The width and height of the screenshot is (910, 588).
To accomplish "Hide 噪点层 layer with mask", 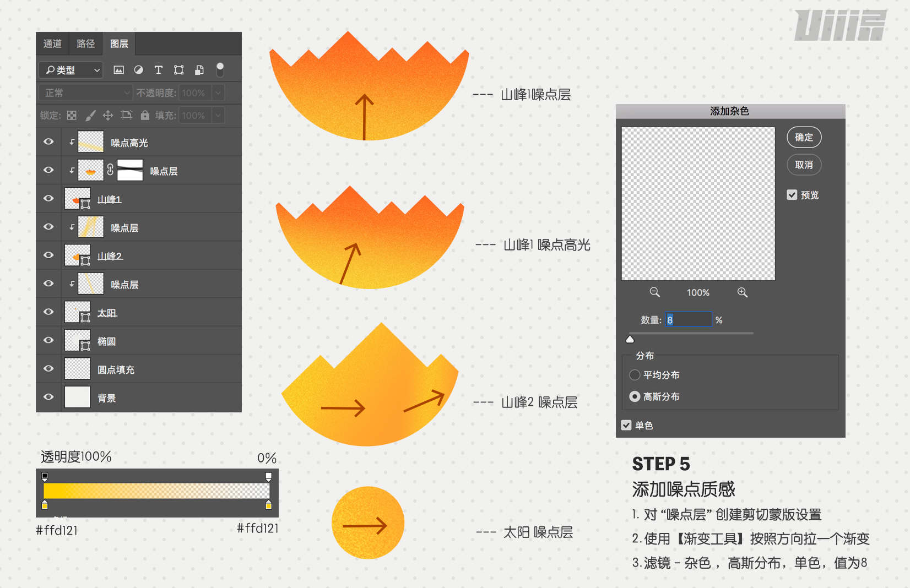I will coord(48,170).
